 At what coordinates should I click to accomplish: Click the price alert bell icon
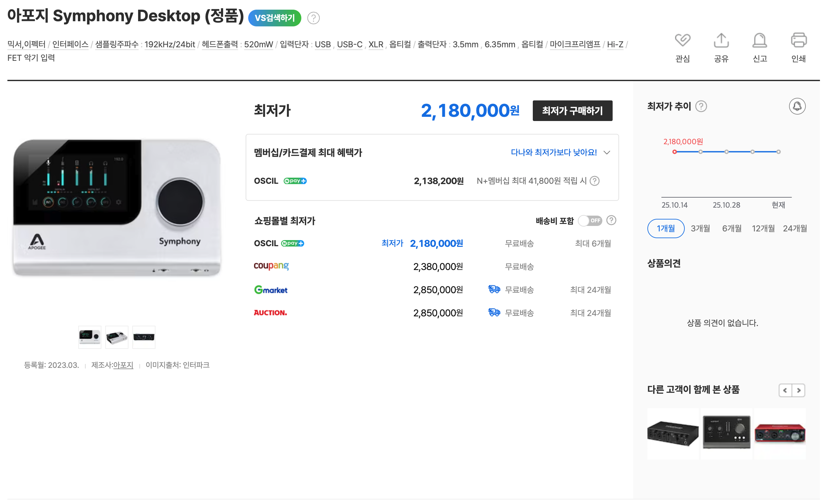tap(797, 107)
